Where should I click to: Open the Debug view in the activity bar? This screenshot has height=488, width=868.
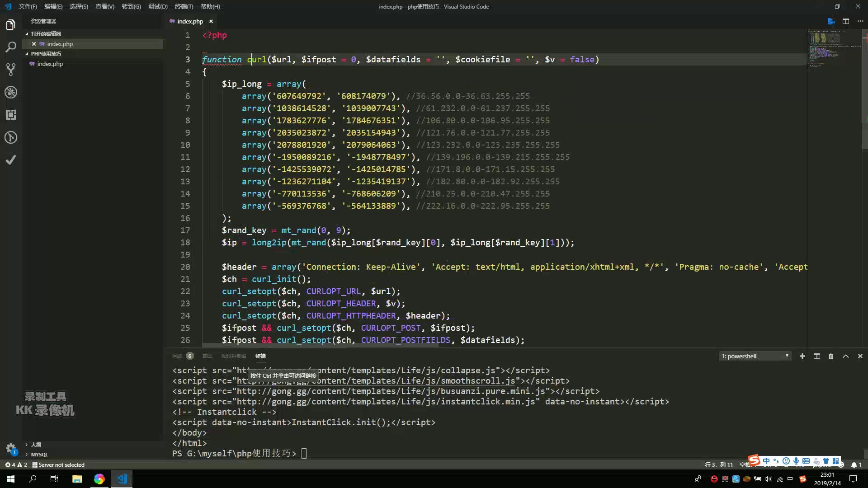pos(11,92)
